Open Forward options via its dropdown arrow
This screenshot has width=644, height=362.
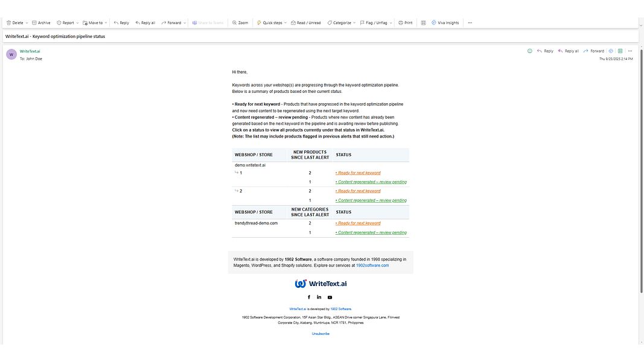(185, 22)
